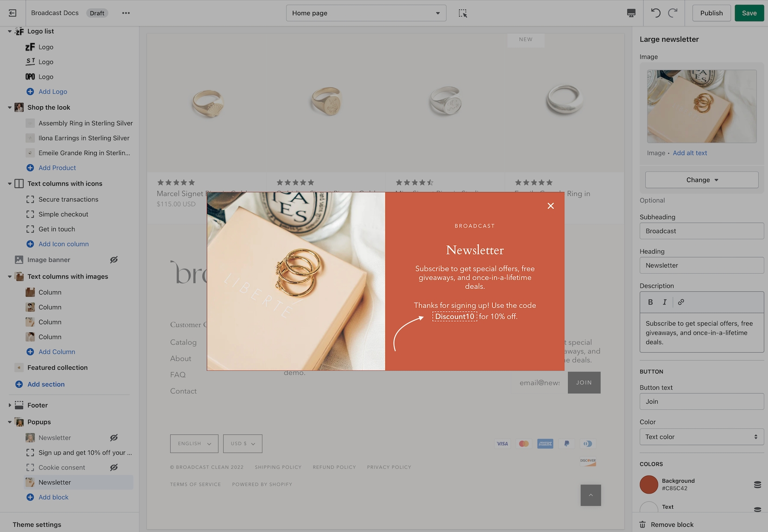768x532 pixels.
Task: Toggle visibility of first Newsletter popup block
Action: pyautogui.click(x=114, y=438)
